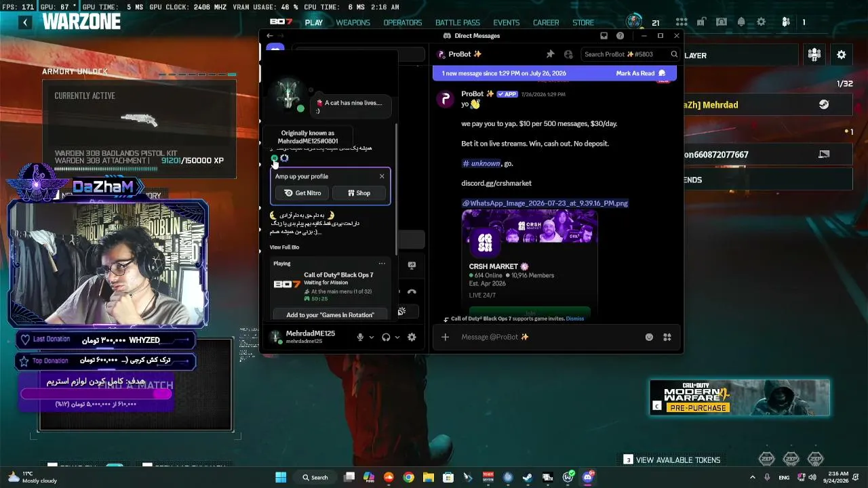Open the discord.gg/crshmarket invite link
The height and width of the screenshot is (488, 868).
(x=496, y=183)
